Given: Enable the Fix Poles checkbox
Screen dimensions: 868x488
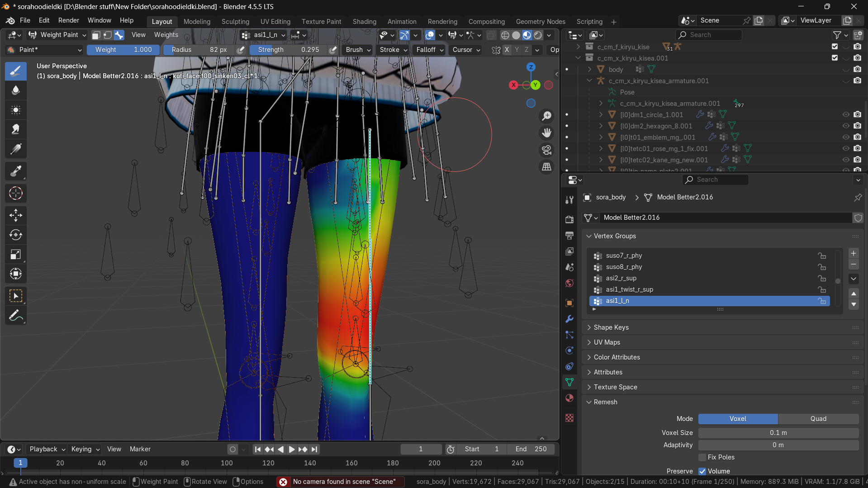Looking at the screenshot, I should tap(702, 457).
